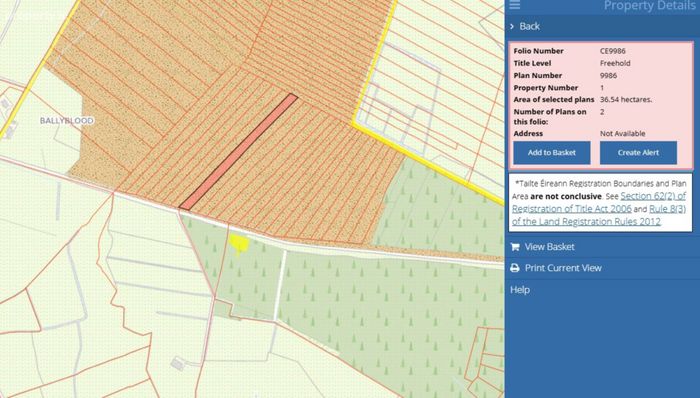The width and height of the screenshot is (700, 398).
Task: Click the BALLYBLOOD townland label
Action: coord(67,121)
